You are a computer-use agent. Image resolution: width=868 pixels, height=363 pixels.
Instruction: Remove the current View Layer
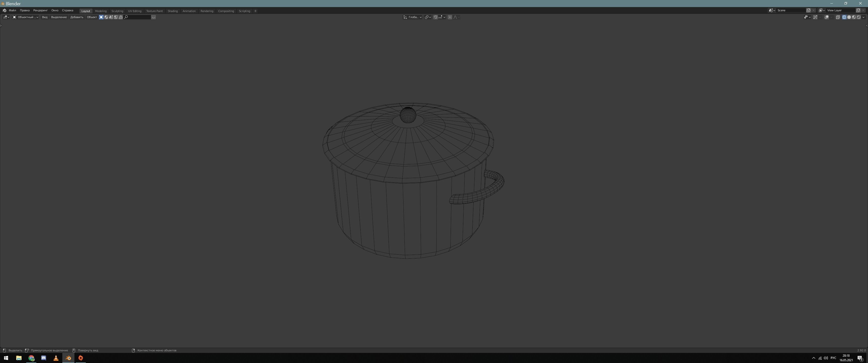(863, 10)
